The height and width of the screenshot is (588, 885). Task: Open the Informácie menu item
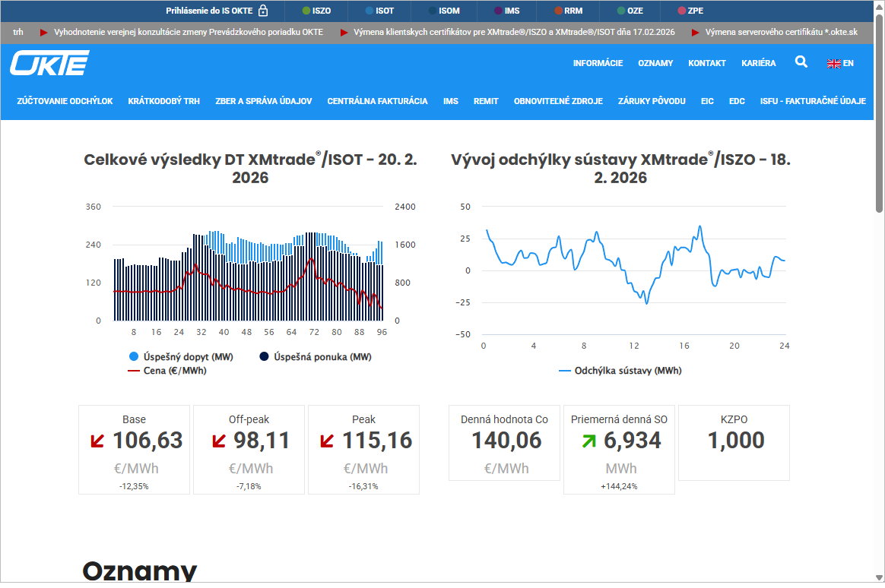pos(598,64)
